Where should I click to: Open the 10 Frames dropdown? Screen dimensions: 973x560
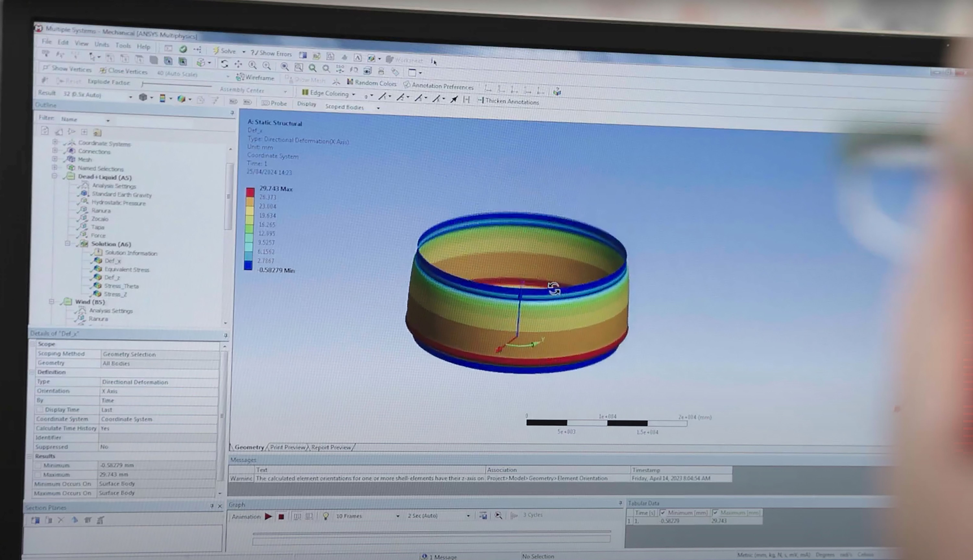397,516
